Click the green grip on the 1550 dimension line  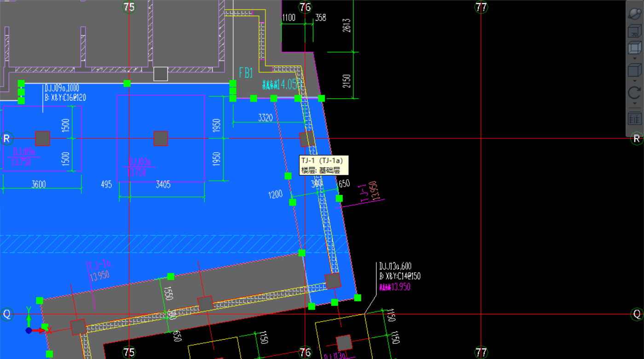[x=171, y=276]
